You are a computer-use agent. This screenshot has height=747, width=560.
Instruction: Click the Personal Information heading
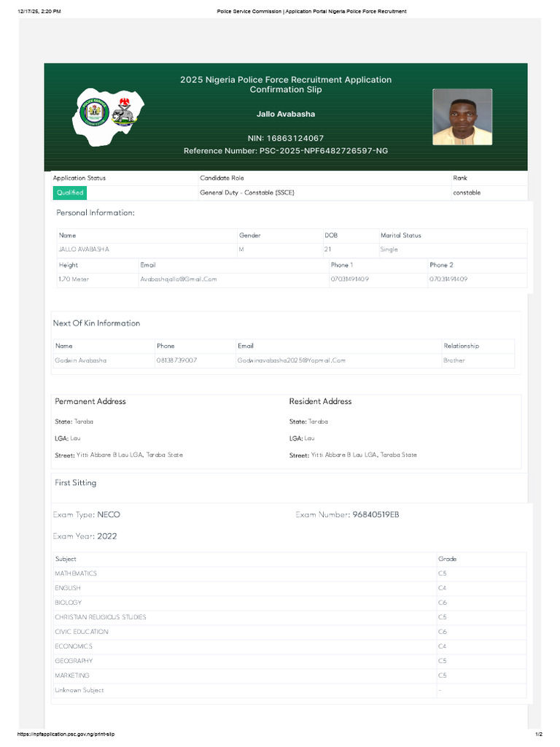point(96,212)
